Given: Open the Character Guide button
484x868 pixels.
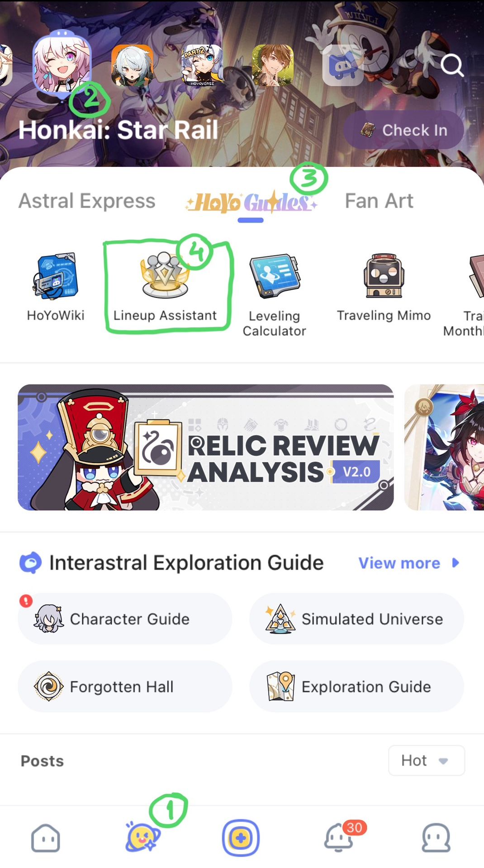Looking at the screenshot, I should pos(125,618).
